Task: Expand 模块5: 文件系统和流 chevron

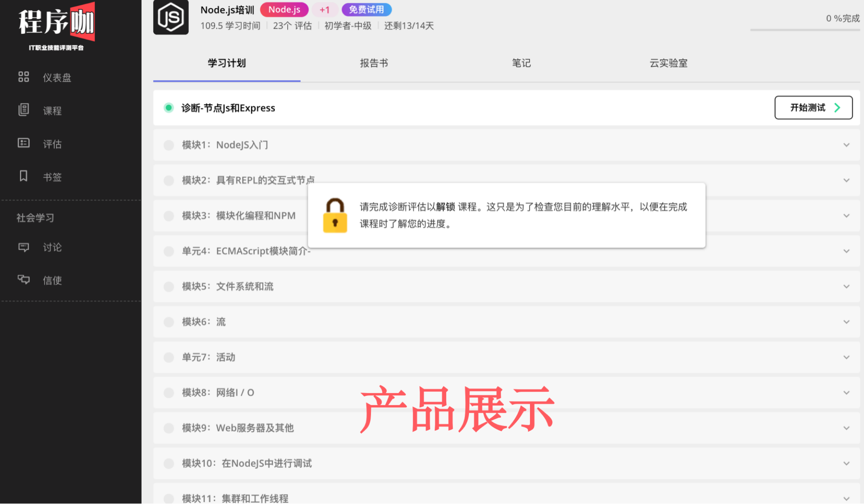Action: pyautogui.click(x=846, y=286)
